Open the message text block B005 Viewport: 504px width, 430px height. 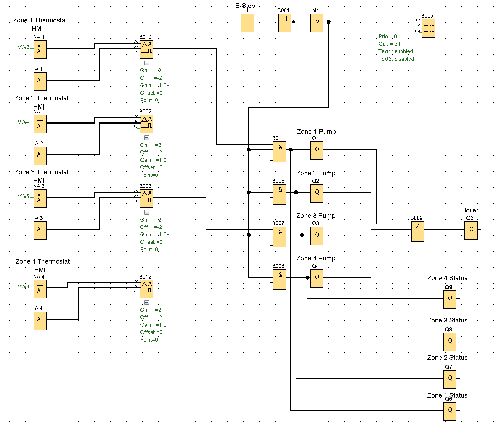[428, 27]
